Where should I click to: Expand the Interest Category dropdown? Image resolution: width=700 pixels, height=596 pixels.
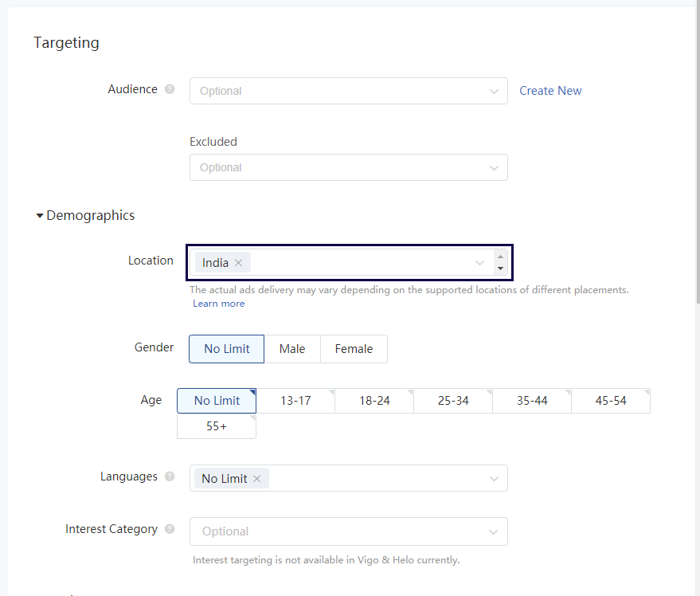[348, 531]
